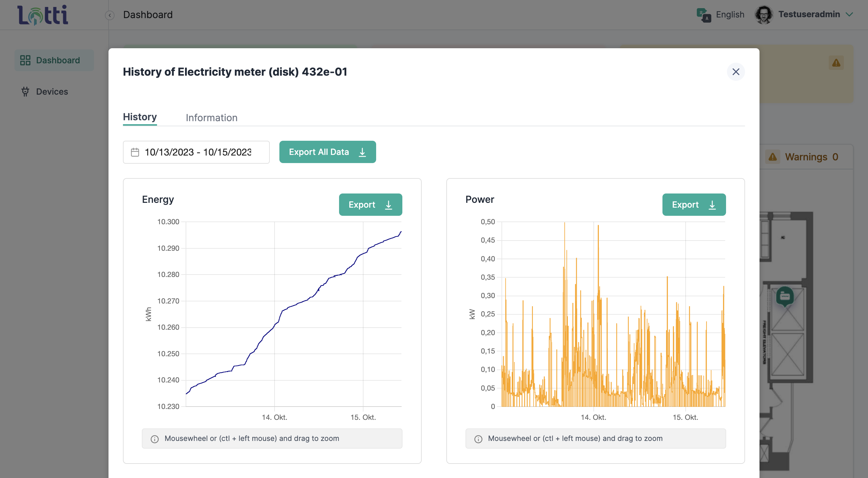
Task: Export the Power chart data
Action: tap(693, 204)
